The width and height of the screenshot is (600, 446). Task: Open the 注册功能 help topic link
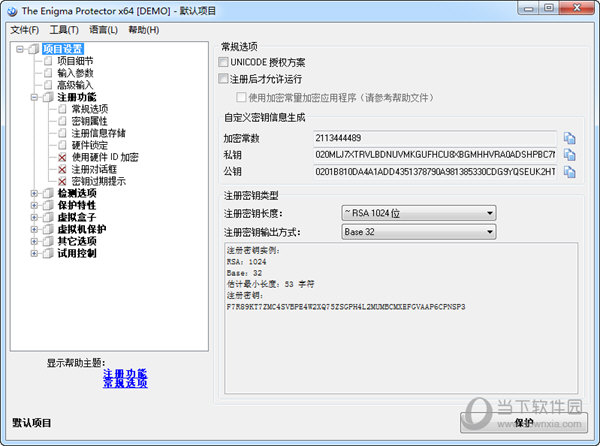tap(125, 373)
